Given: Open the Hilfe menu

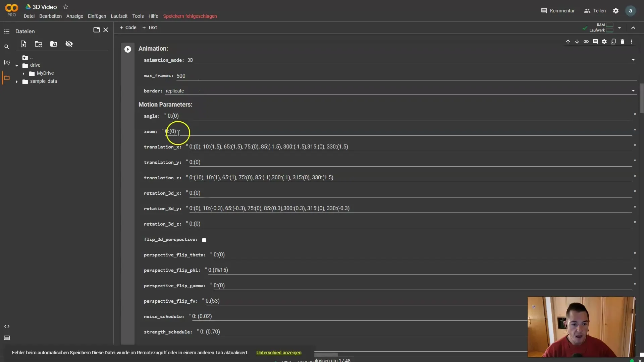Looking at the screenshot, I should point(153,16).
